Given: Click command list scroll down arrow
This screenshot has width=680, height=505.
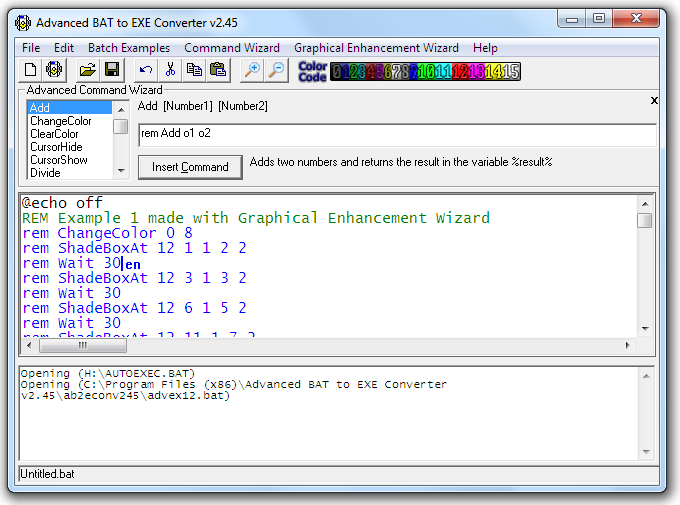Looking at the screenshot, I should click(121, 171).
